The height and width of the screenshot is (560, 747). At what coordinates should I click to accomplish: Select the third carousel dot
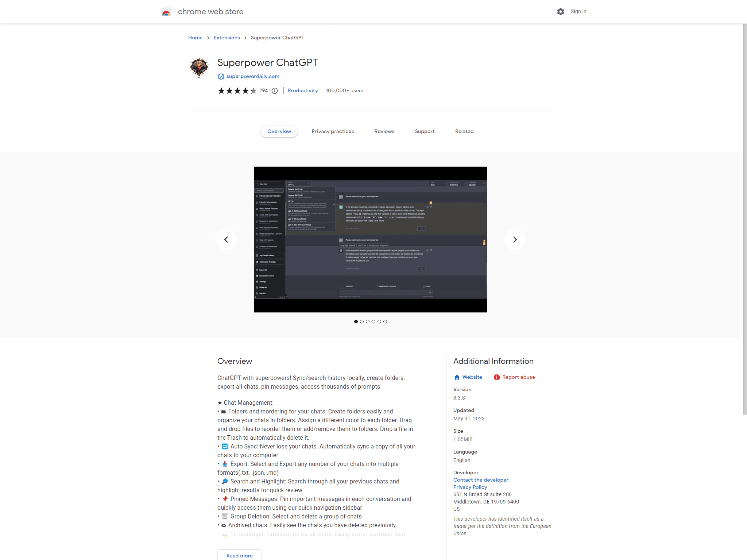(368, 322)
